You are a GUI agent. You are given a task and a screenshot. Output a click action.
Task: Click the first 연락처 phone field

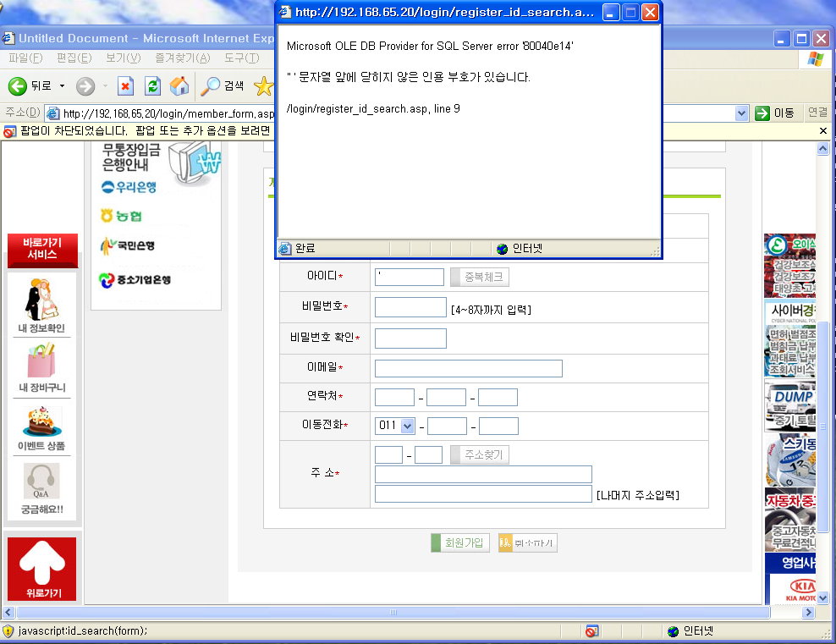394,397
